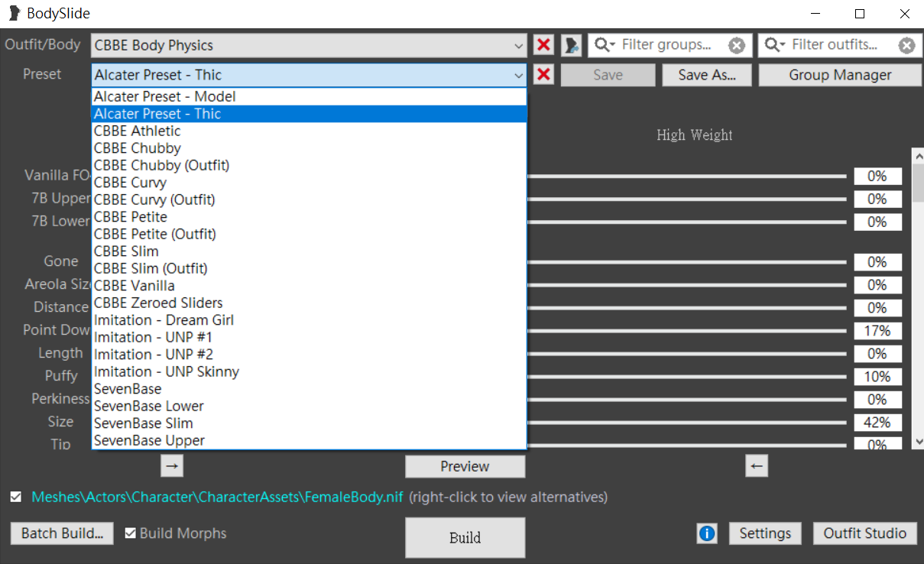Select CBBE Vanilla preset

coord(310,286)
